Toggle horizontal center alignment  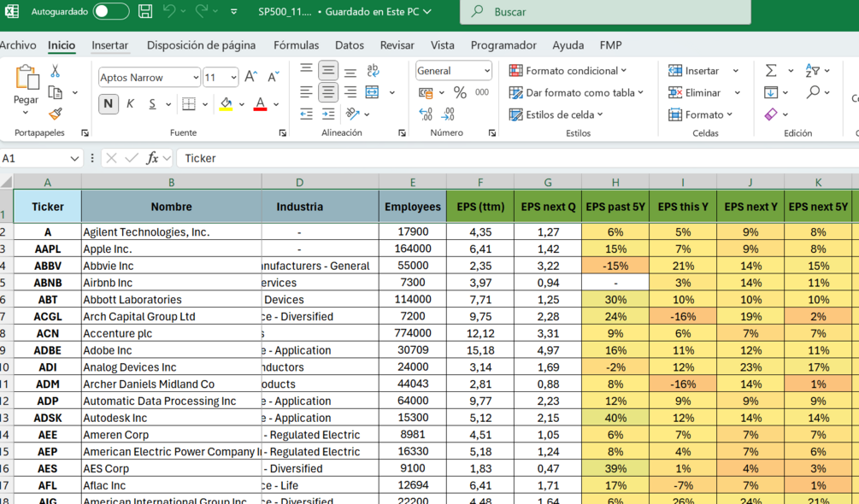point(328,92)
